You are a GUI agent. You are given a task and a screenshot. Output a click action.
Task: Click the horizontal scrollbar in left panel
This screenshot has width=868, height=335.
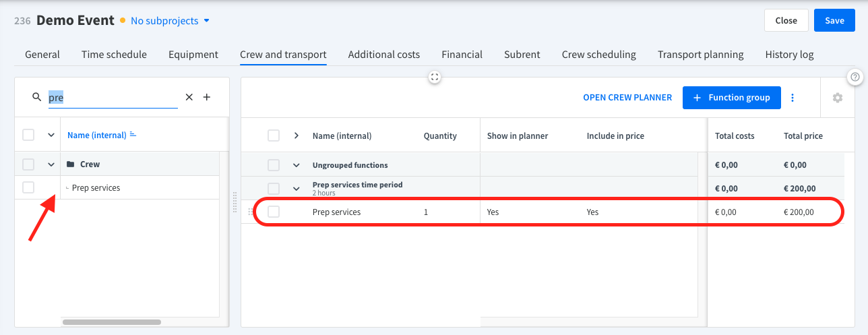tap(112, 322)
